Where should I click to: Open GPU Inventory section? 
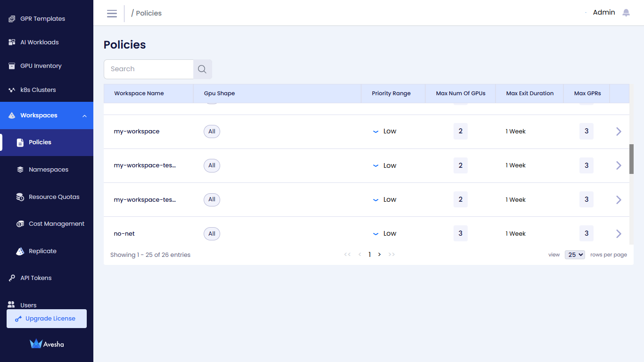(x=41, y=66)
